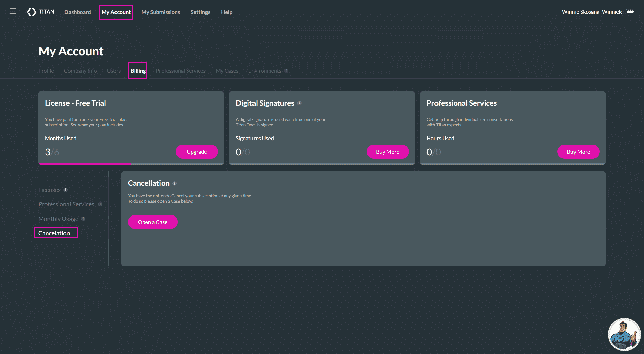Select Professional Services in billing sidebar
Viewport: 644px width, 354px height.
click(x=66, y=204)
